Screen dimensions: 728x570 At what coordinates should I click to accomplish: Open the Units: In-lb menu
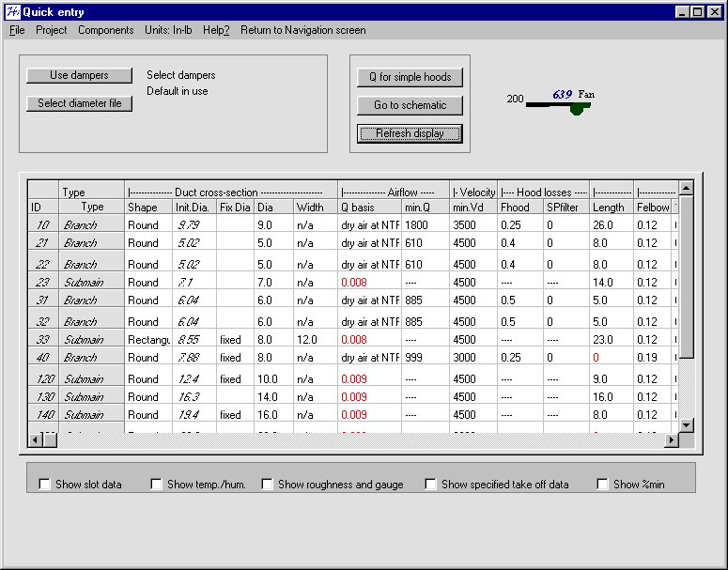168,30
